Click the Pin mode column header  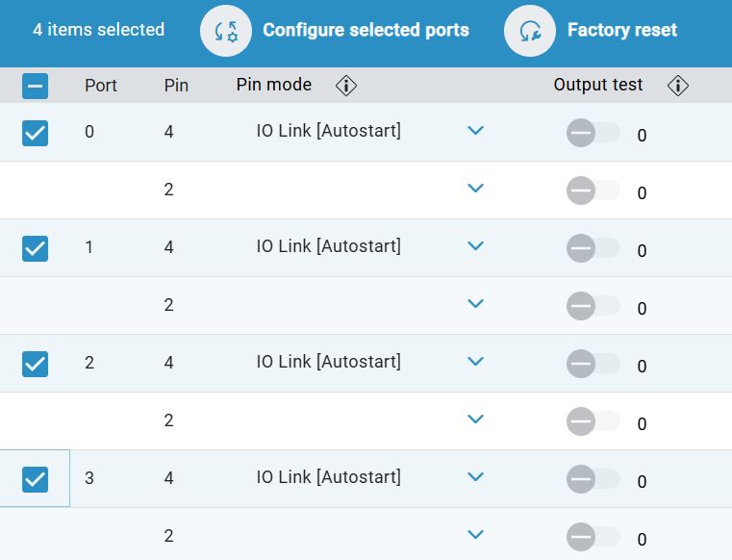point(274,85)
